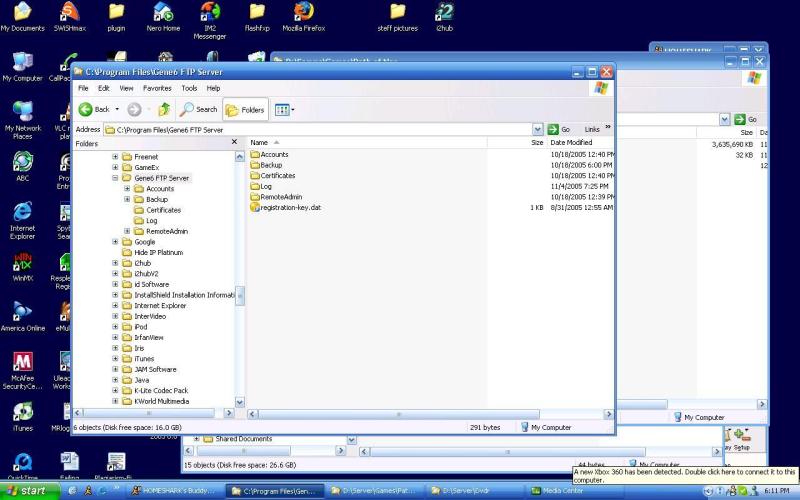Open Internet Explorer desktop icon
The image size is (800, 500).
[x=22, y=220]
